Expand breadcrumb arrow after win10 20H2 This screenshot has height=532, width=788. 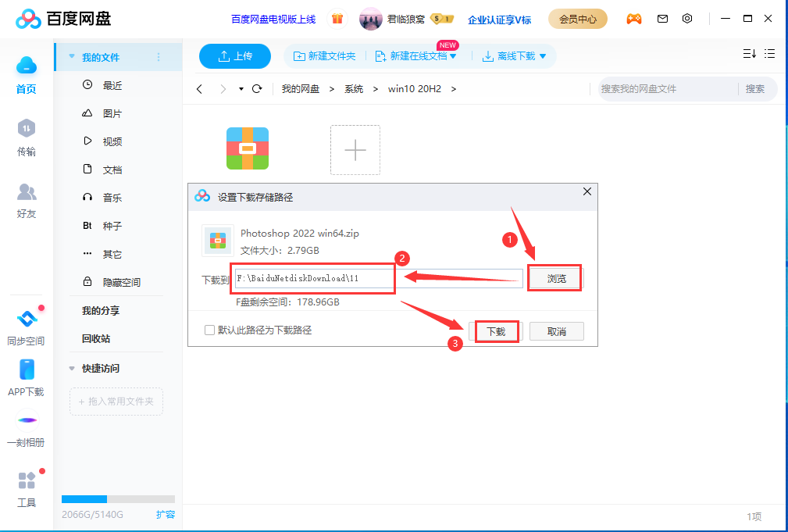(x=454, y=89)
